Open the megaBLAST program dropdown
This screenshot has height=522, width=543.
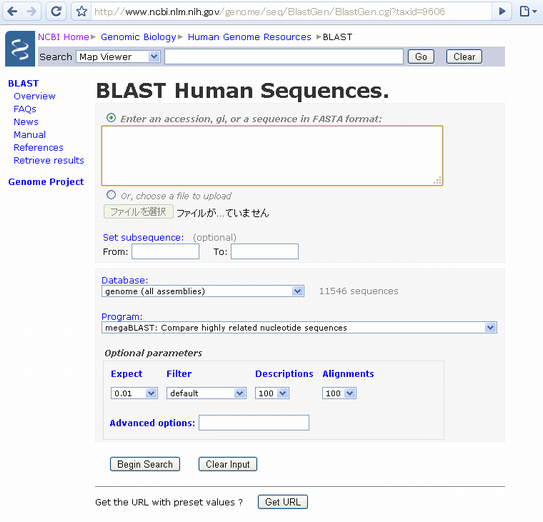299,327
